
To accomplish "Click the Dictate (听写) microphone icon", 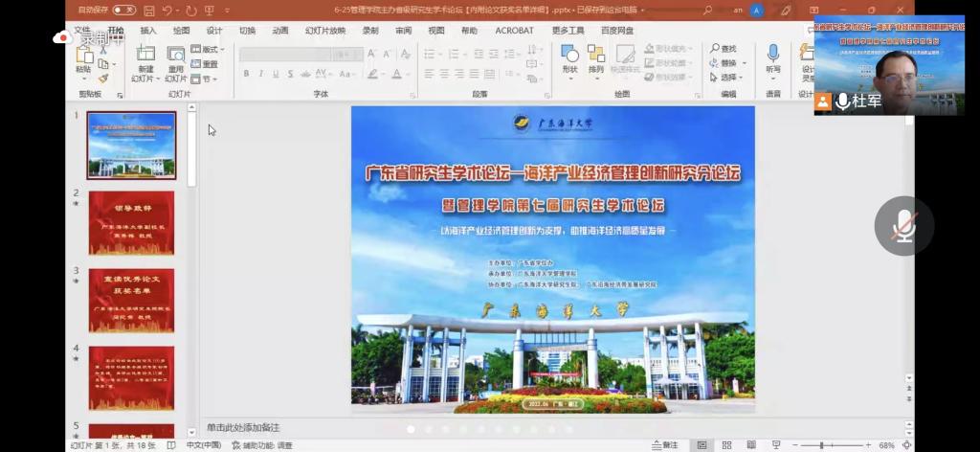I will click(772, 56).
